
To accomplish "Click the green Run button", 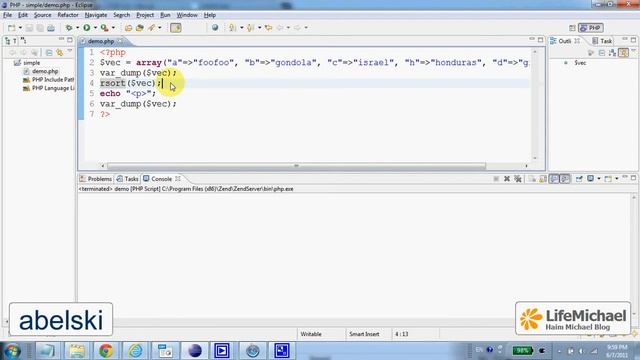I will [87, 28].
